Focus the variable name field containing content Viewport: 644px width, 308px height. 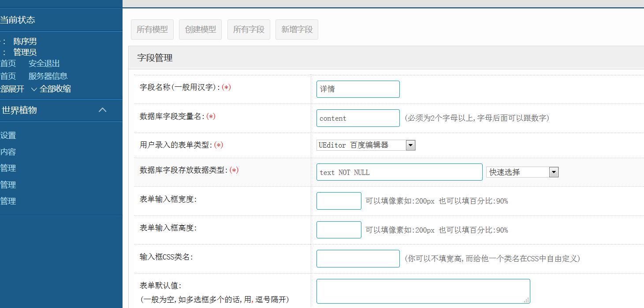[358, 118]
